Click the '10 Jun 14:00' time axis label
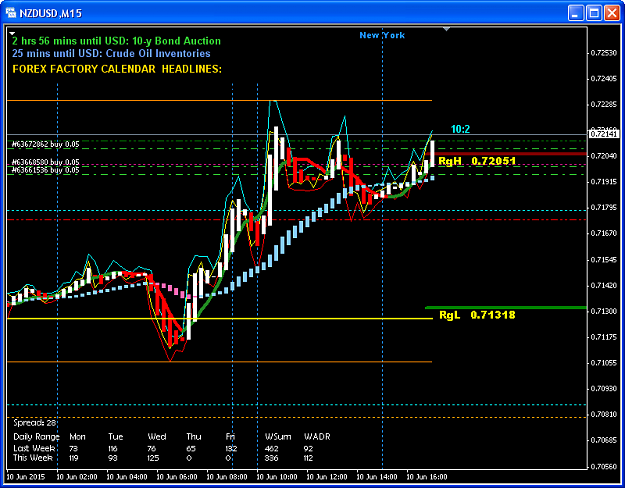 [x=377, y=476]
